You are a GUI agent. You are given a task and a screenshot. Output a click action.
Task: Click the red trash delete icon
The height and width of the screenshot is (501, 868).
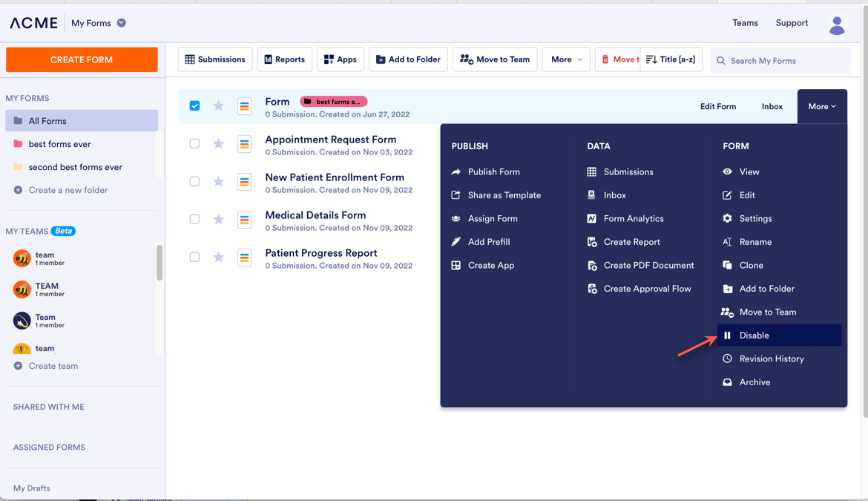pos(605,59)
